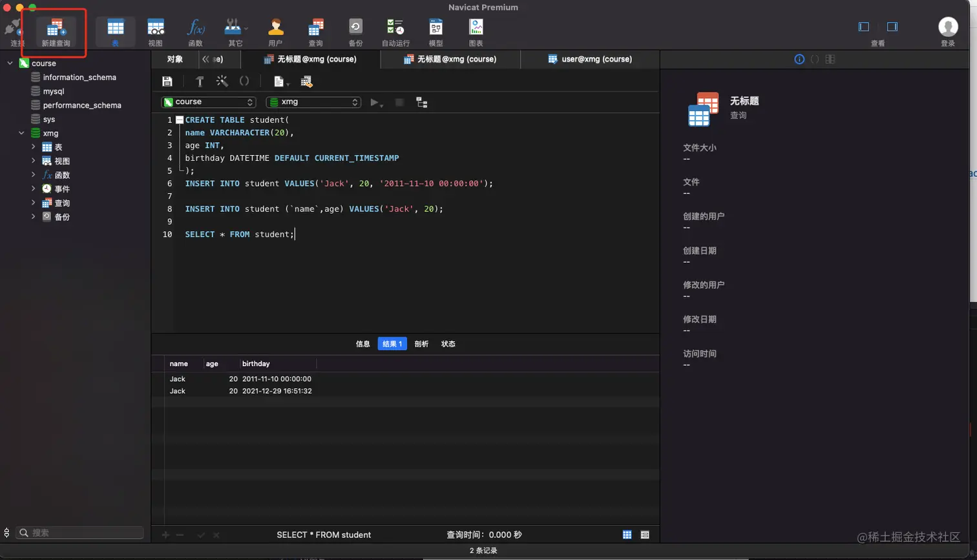Click the save query floppy disk icon
Image resolution: width=977 pixels, height=560 pixels.
click(167, 81)
